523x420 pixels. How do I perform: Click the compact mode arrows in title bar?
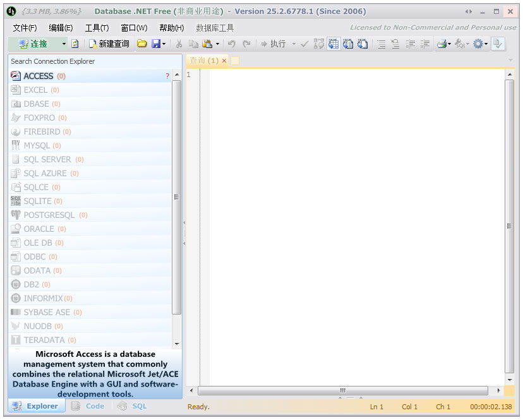pos(469,11)
